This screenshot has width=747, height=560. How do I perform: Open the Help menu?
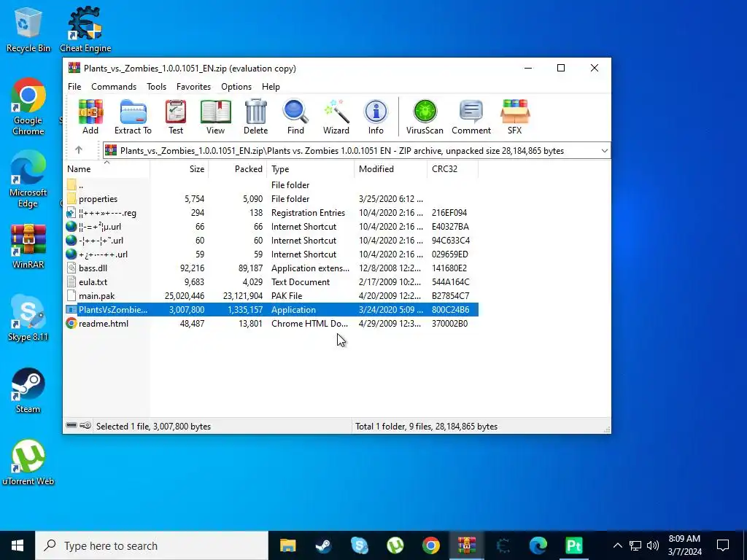tap(271, 87)
